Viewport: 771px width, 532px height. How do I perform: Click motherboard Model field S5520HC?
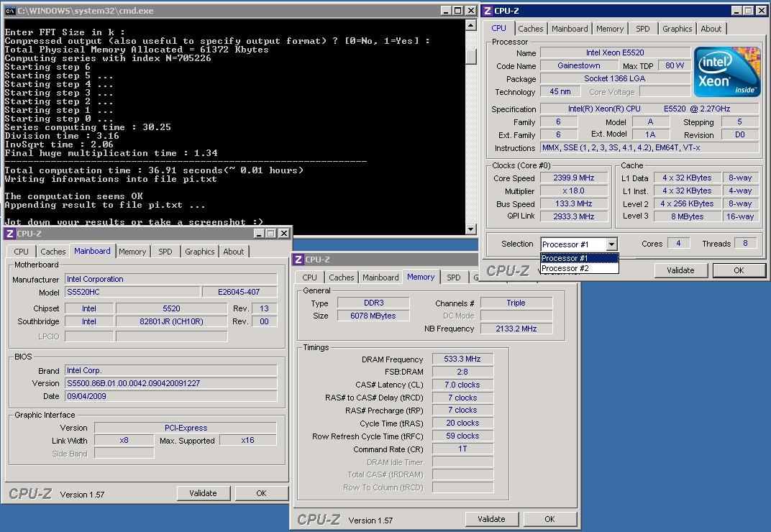tap(132, 292)
